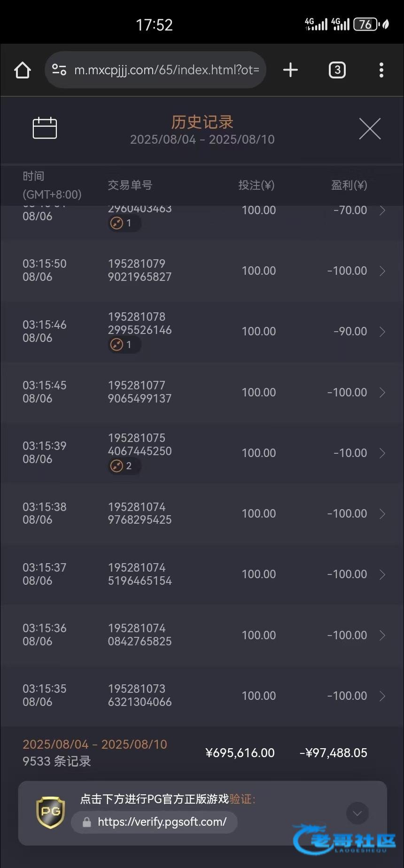Click the PG shield logo
Image resolution: width=404 pixels, height=868 pixels.
(51, 812)
